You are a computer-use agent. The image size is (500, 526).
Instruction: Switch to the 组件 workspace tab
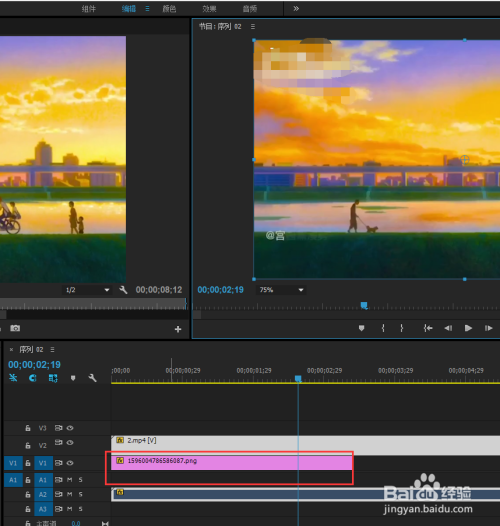click(x=89, y=9)
